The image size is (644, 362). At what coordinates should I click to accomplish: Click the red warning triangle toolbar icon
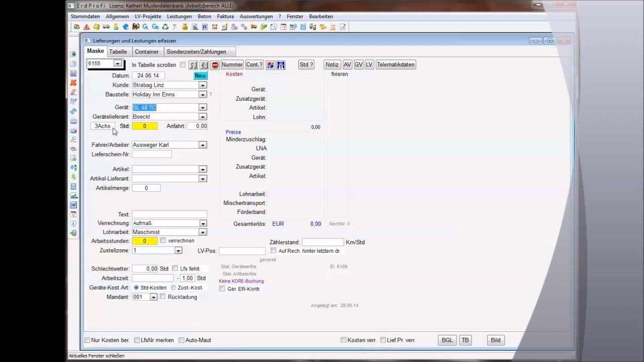[x=87, y=27]
